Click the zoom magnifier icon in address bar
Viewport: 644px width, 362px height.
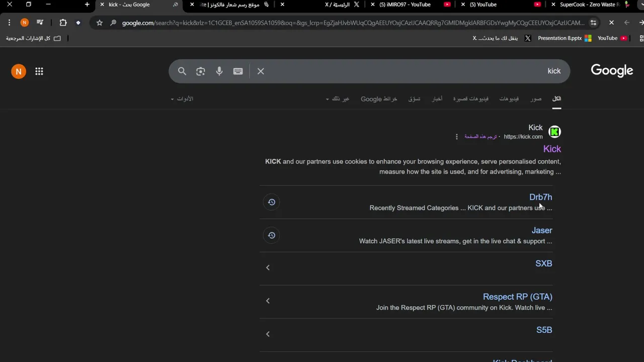pyautogui.click(x=113, y=23)
